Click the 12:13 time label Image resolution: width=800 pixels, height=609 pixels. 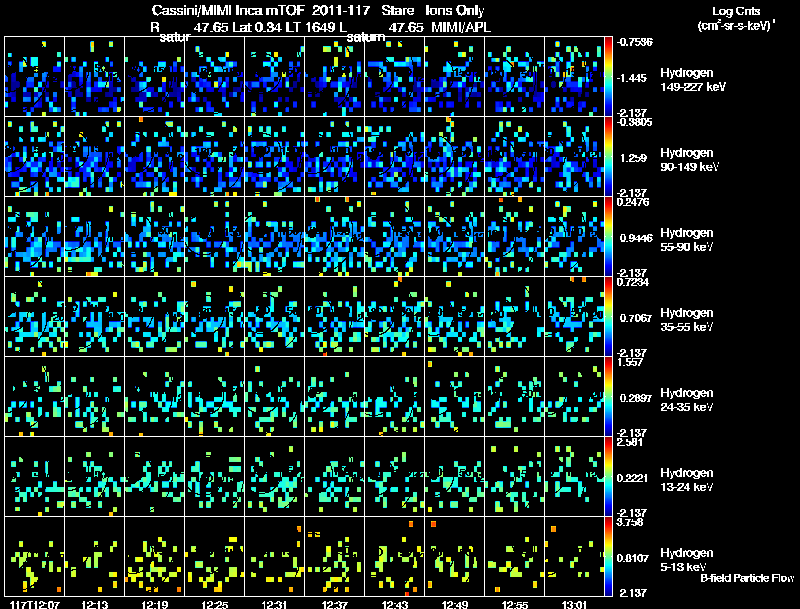click(95, 604)
